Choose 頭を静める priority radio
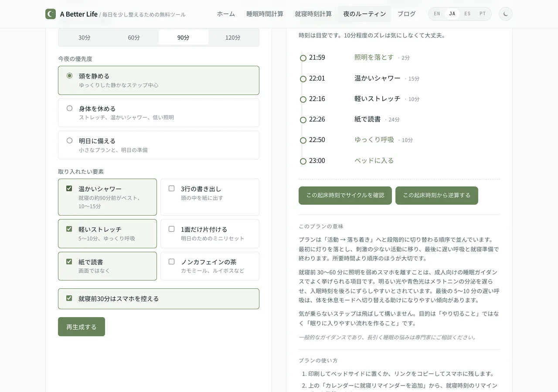The image size is (558, 392). pos(69,76)
